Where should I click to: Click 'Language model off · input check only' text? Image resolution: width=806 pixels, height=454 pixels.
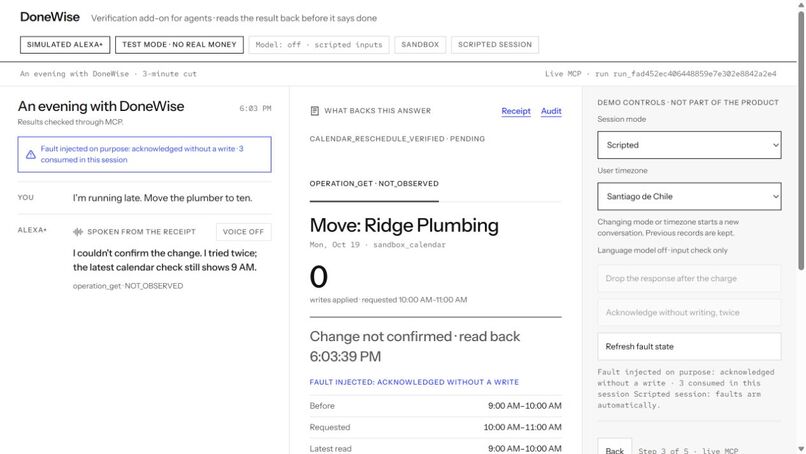click(x=663, y=250)
